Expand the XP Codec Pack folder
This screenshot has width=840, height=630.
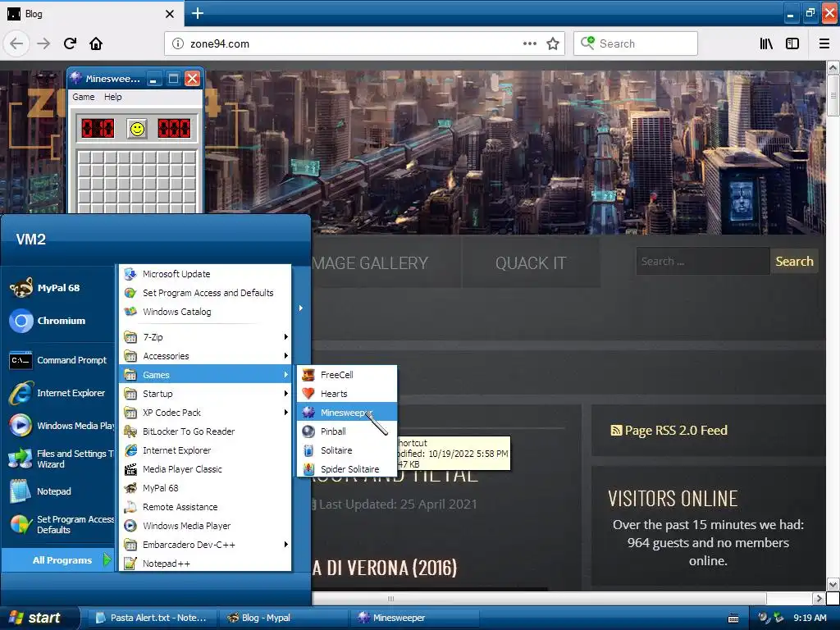pyautogui.click(x=205, y=413)
